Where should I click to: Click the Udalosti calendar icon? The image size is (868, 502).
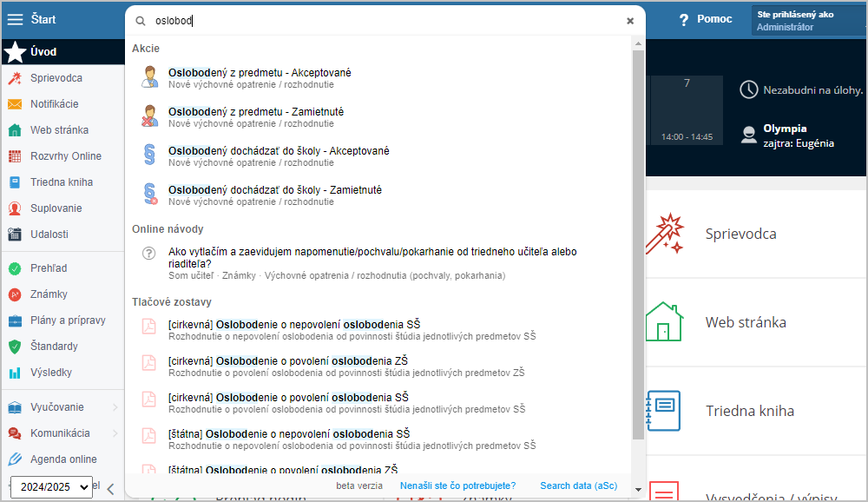(x=15, y=234)
